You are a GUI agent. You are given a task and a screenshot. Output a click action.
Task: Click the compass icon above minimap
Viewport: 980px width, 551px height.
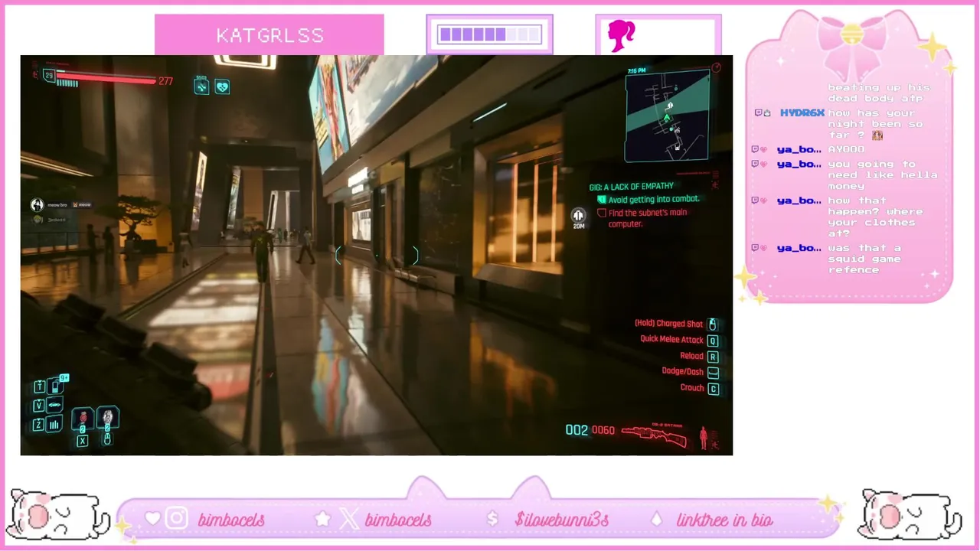click(x=715, y=68)
